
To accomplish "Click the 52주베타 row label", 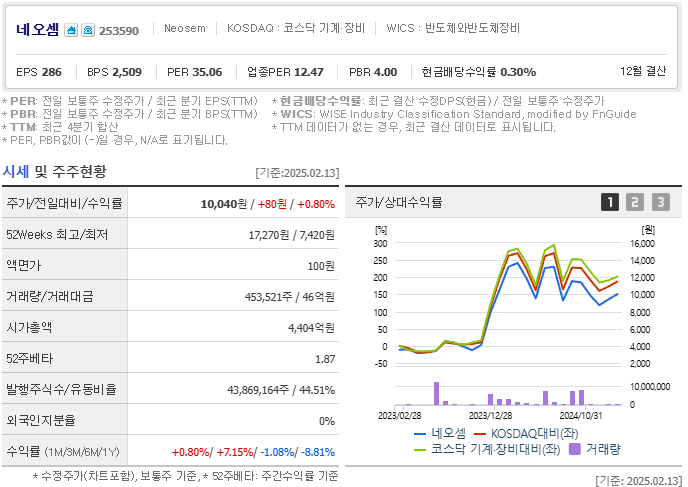I will coord(29,358).
